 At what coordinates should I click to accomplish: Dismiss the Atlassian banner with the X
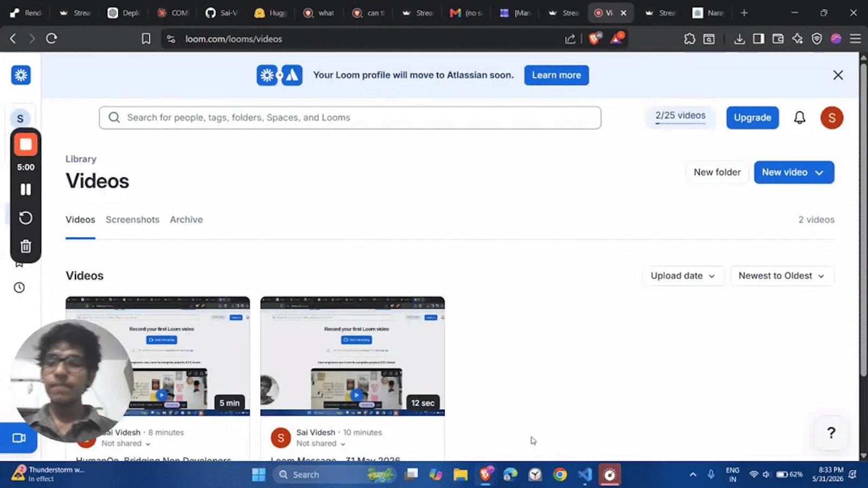[838, 75]
